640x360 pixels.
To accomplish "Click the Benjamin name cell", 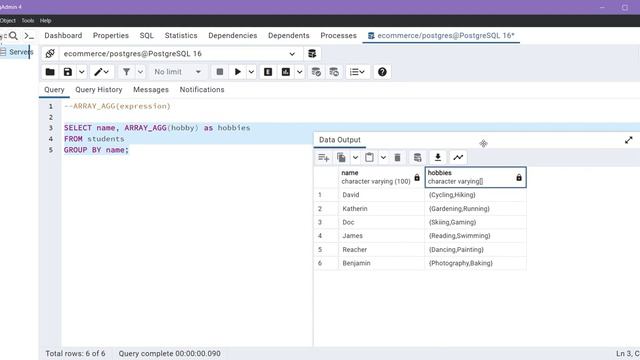I will click(382, 263).
